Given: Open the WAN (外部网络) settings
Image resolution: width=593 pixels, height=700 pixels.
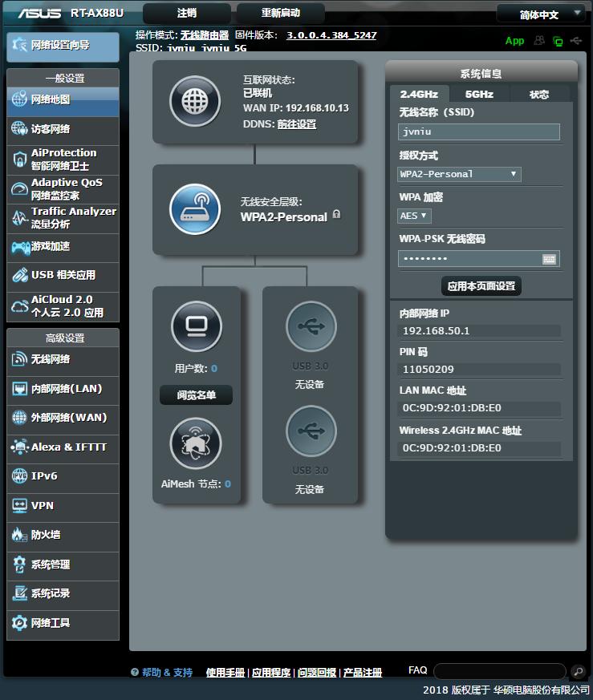Looking at the screenshot, I should point(63,419).
